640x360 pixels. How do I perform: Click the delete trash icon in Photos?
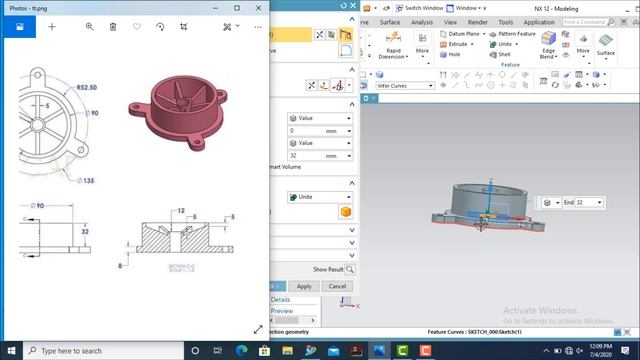coord(113,27)
